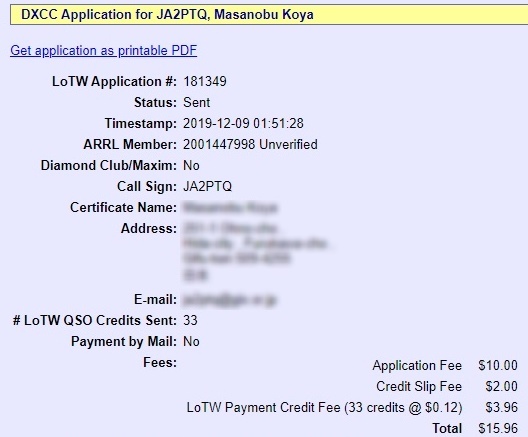The image size is (528, 437).
Task: Click the Total amount $15.96
Action: (x=498, y=428)
